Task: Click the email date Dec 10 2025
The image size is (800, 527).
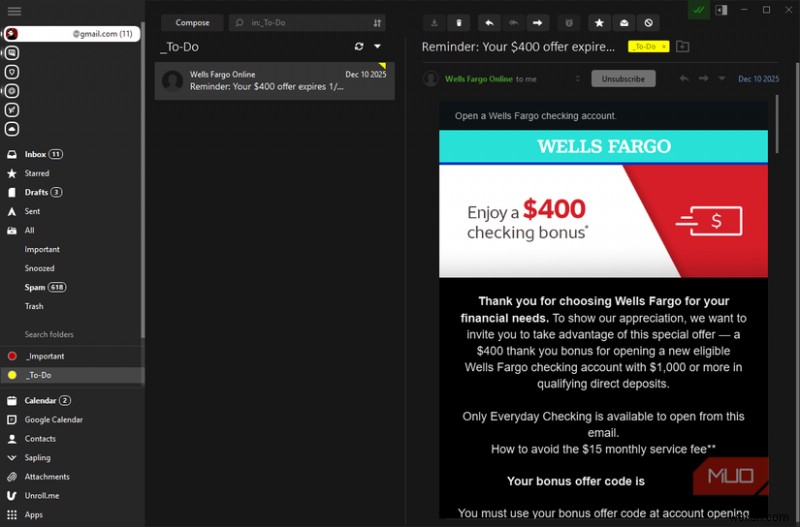Action: click(x=758, y=79)
